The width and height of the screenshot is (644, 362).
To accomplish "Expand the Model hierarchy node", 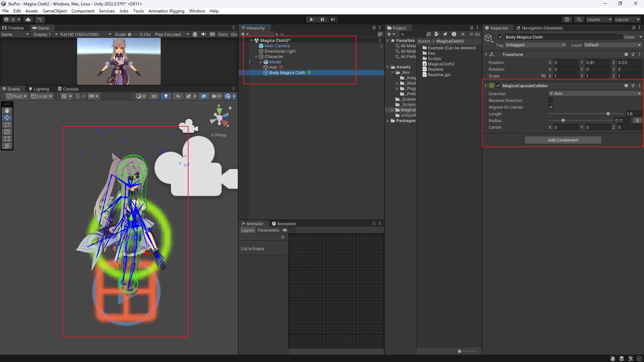I will pyautogui.click(x=261, y=62).
